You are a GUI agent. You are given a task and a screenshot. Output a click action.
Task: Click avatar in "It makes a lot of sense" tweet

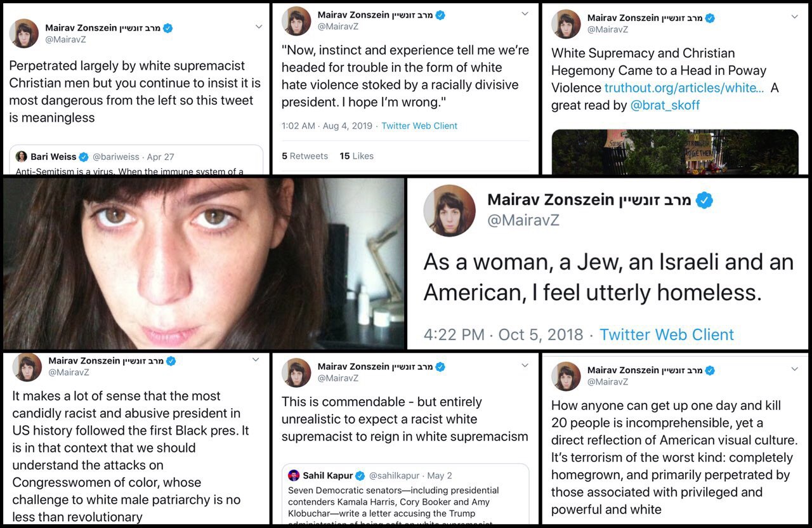coord(27,367)
